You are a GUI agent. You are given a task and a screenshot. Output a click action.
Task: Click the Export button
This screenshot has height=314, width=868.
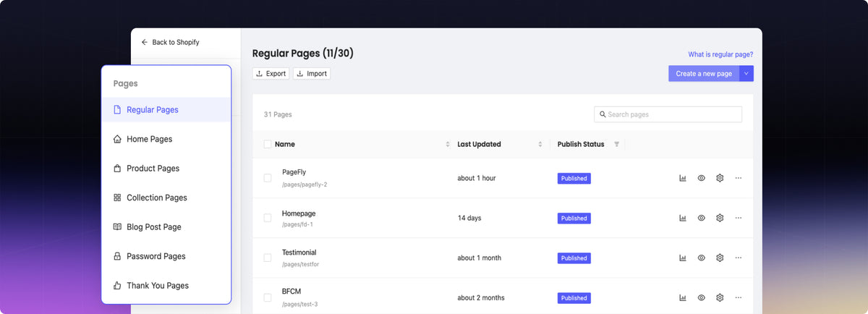pyautogui.click(x=271, y=74)
